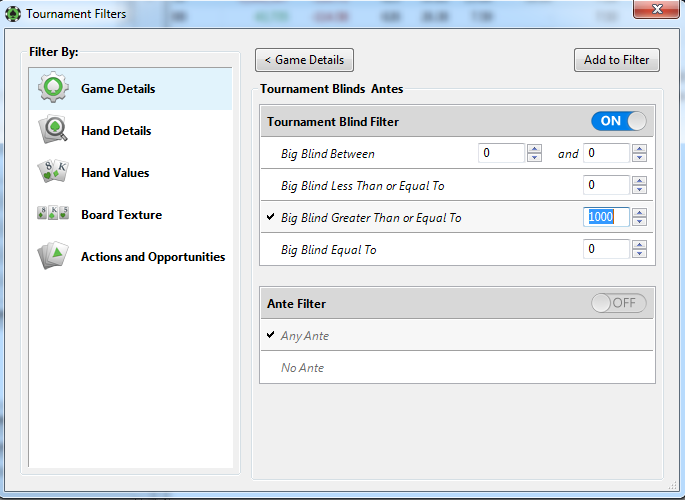Viewport: 685px width, 500px height.
Task: Click the Board Texture three-card icon
Action: pos(53,213)
